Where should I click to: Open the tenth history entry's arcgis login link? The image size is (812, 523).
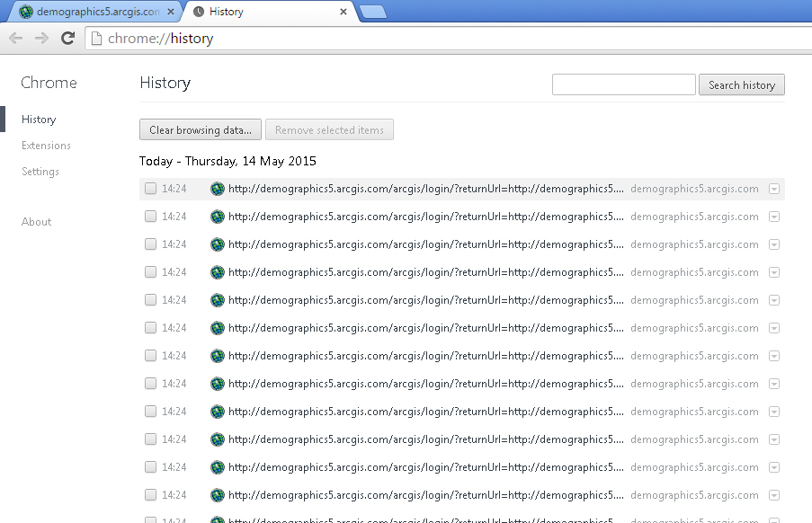pos(425,439)
